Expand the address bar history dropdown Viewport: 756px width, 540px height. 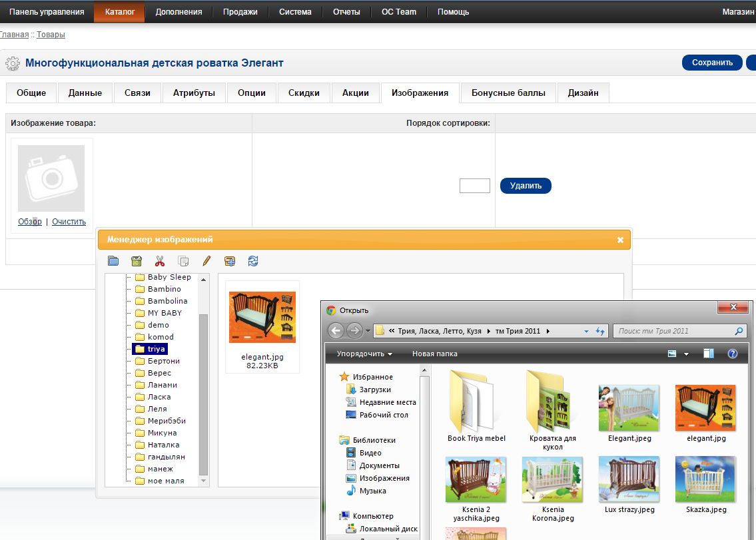point(586,331)
